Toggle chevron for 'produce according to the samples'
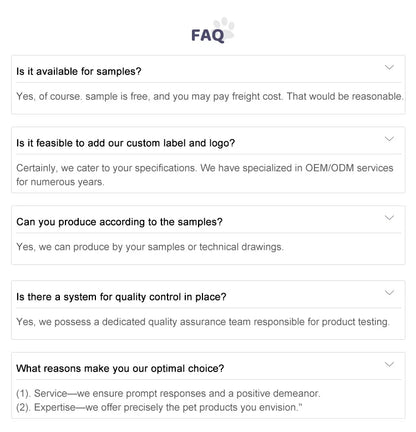416x432 pixels. (x=389, y=218)
